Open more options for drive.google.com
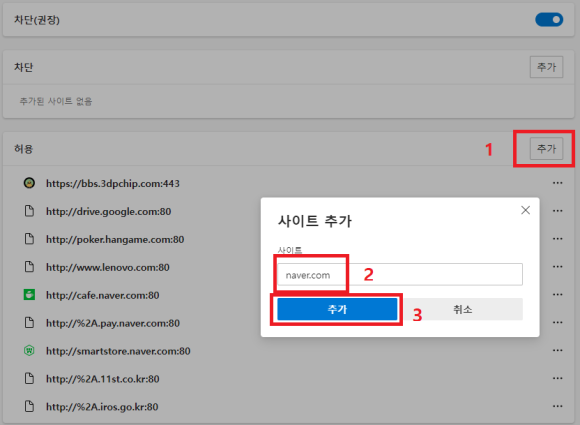 (x=557, y=211)
